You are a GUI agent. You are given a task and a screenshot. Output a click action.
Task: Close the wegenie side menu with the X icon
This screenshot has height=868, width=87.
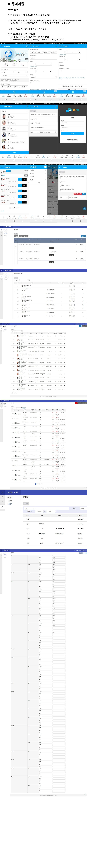46,167
